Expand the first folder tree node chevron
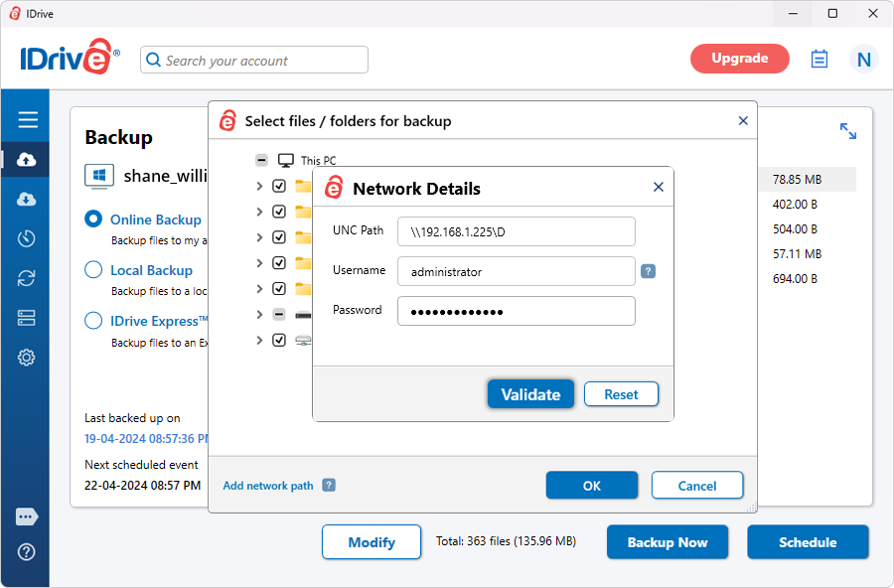 (259, 186)
